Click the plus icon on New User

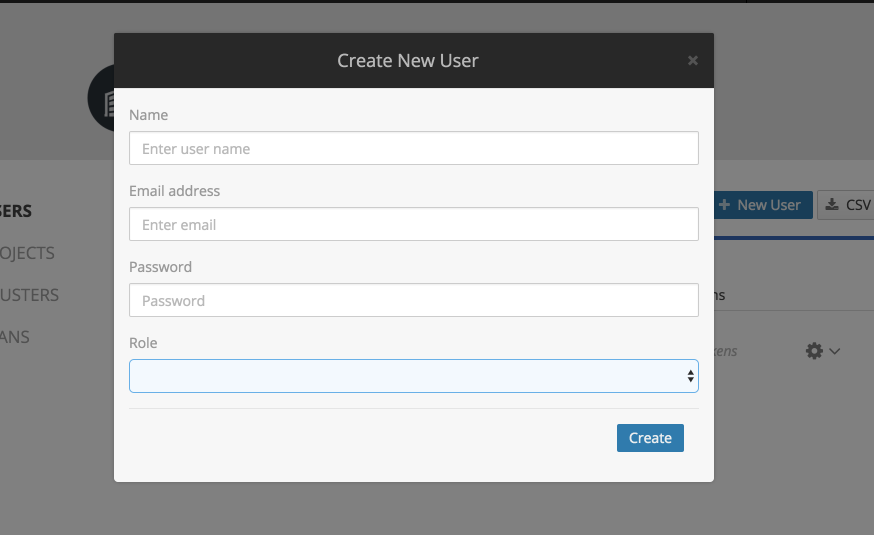724,205
